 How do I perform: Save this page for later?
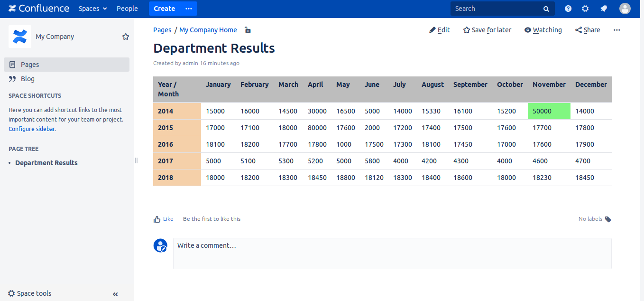(487, 30)
